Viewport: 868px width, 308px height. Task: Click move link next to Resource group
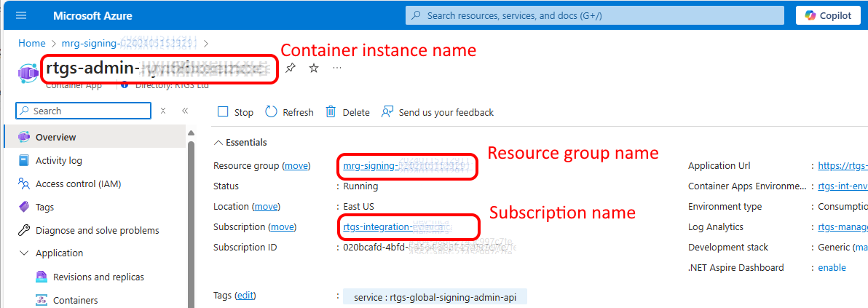click(296, 165)
